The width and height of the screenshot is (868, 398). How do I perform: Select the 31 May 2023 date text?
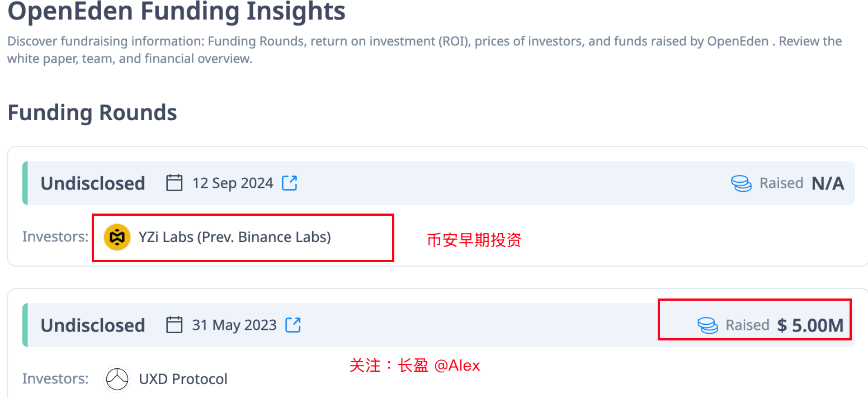point(234,325)
